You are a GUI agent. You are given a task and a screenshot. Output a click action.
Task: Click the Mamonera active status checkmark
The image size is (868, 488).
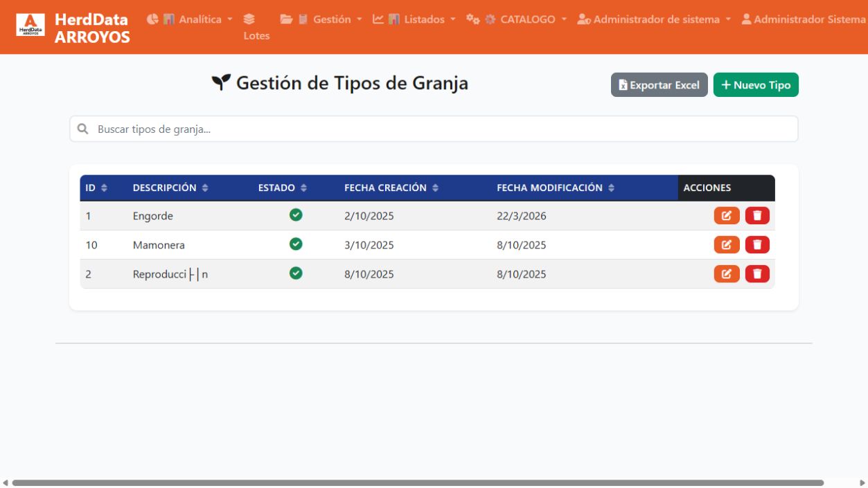point(296,244)
